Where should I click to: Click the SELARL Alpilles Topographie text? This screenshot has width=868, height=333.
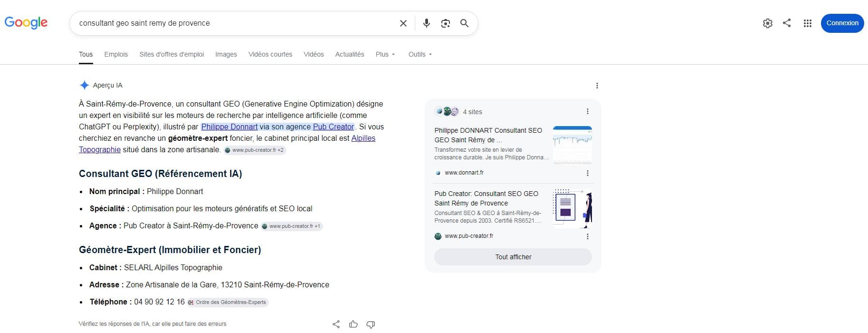(x=173, y=268)
